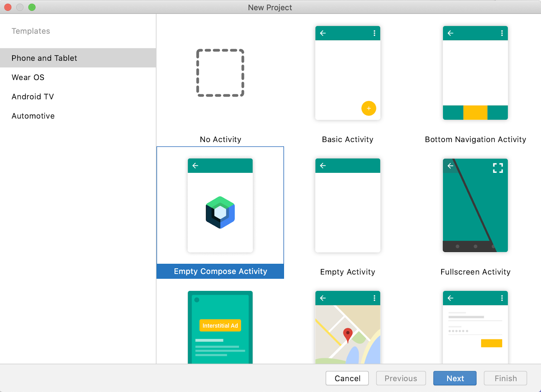Image resolution: width=541 pixels, height=392 pixels.
Task: Click the fullscreen expand icon in Fullscreen Activity preview
Action: pyautogui.click(x=498, y=167)
